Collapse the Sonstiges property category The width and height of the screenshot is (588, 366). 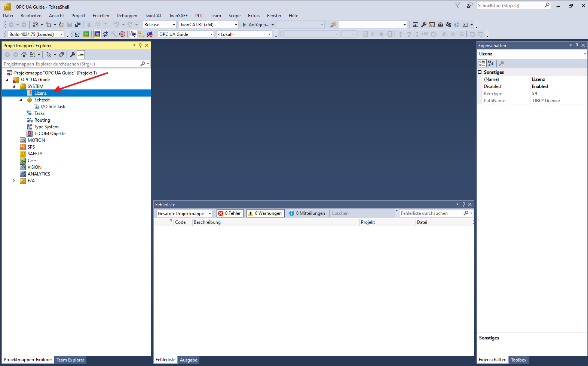click(x=480, y=72)
